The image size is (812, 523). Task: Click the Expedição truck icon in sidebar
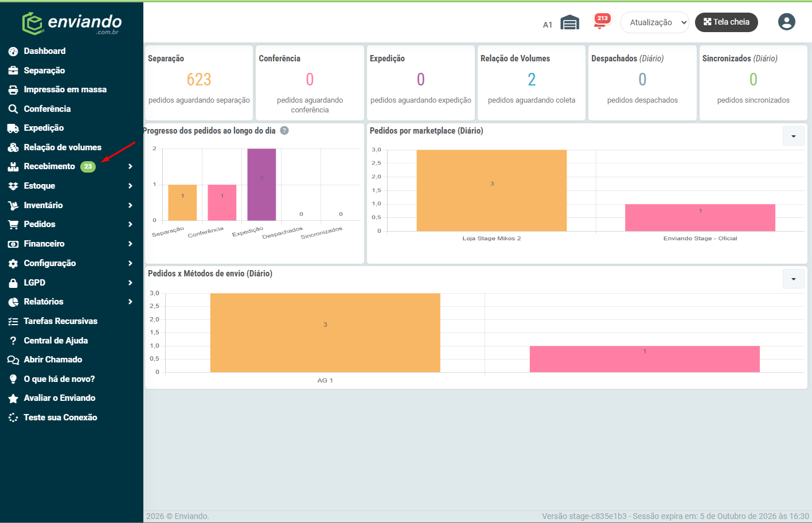(13, 128)
